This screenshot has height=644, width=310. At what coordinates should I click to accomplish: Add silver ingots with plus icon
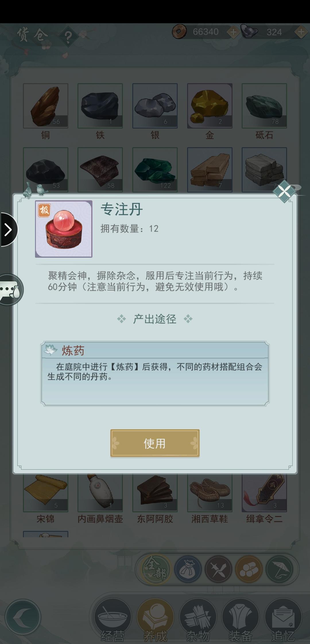click(301, 32)
